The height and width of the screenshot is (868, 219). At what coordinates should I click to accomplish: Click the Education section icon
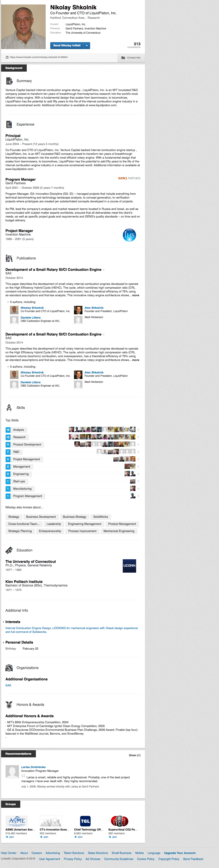[9, 550]
